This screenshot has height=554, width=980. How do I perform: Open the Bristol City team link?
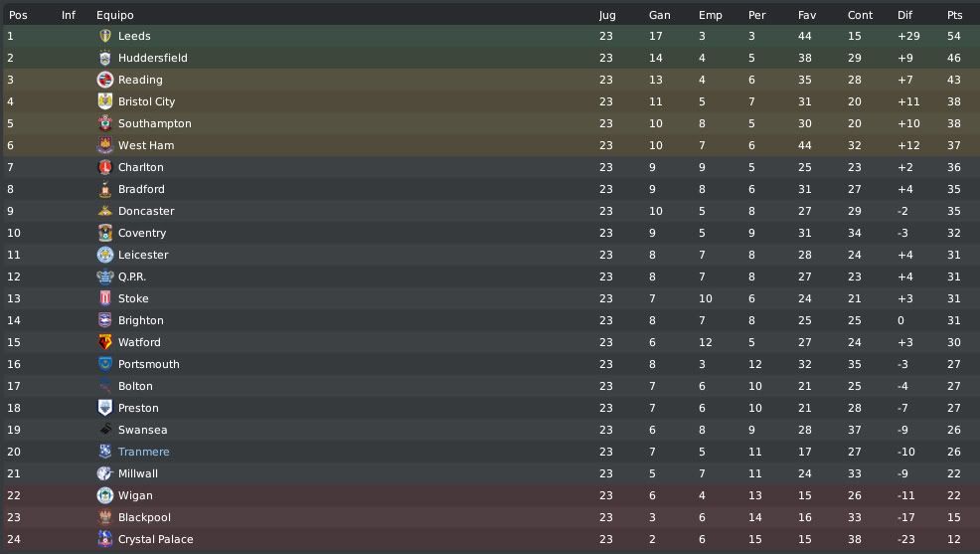click(147, 101)
